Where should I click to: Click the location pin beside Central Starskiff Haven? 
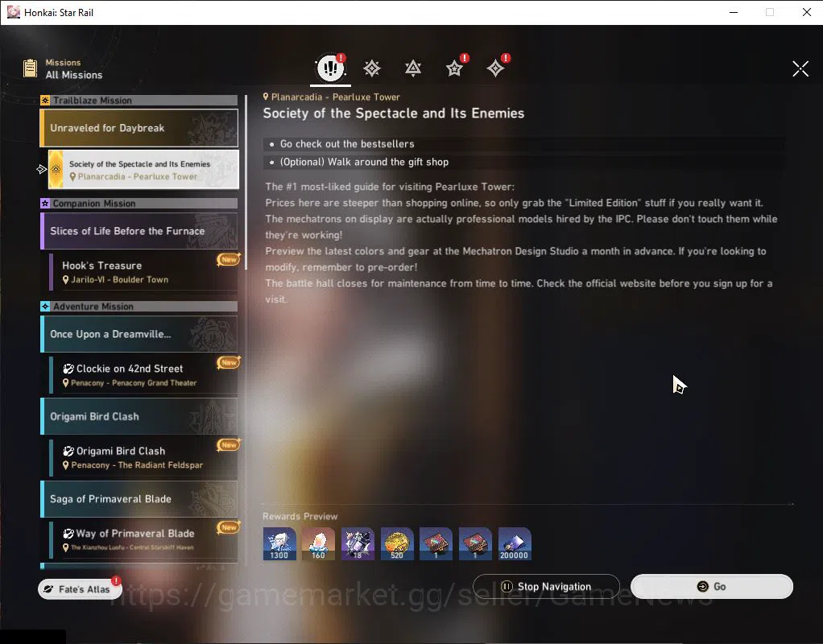65,547
